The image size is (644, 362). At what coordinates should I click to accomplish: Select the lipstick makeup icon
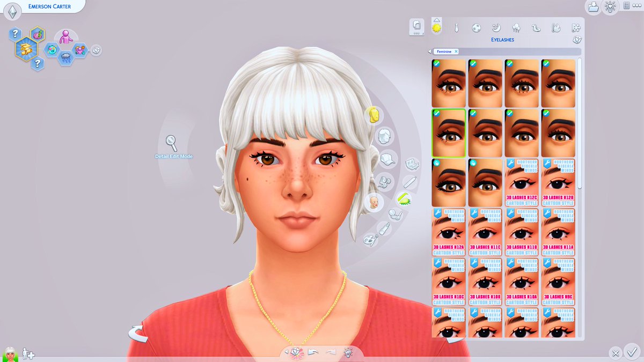pyautogui.click(x=383, y=228)
